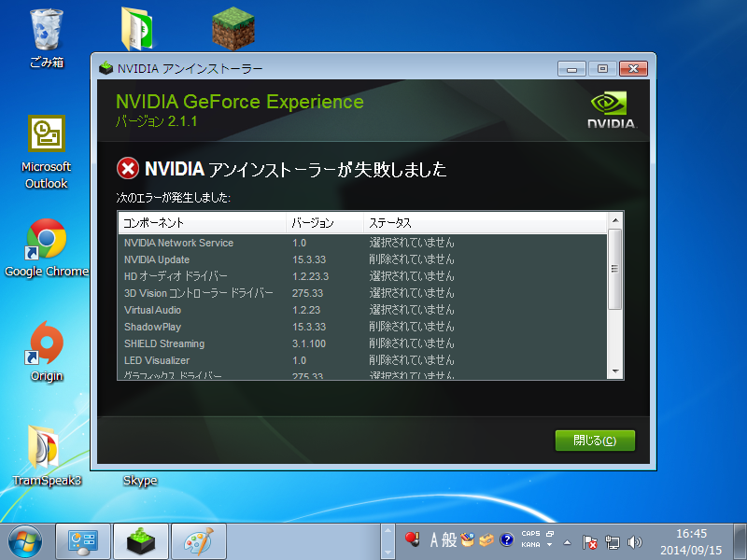Click the 閉じる(C) button
This screenshot has width=747, height=560.
[595, 441]
